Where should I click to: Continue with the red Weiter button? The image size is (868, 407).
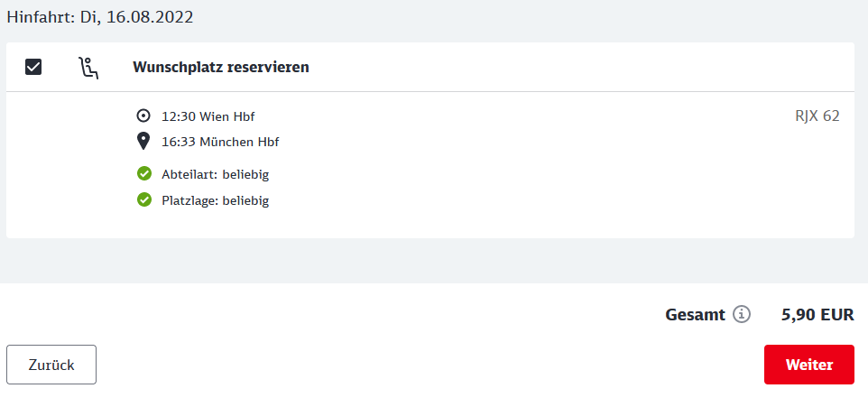[808, 365]
